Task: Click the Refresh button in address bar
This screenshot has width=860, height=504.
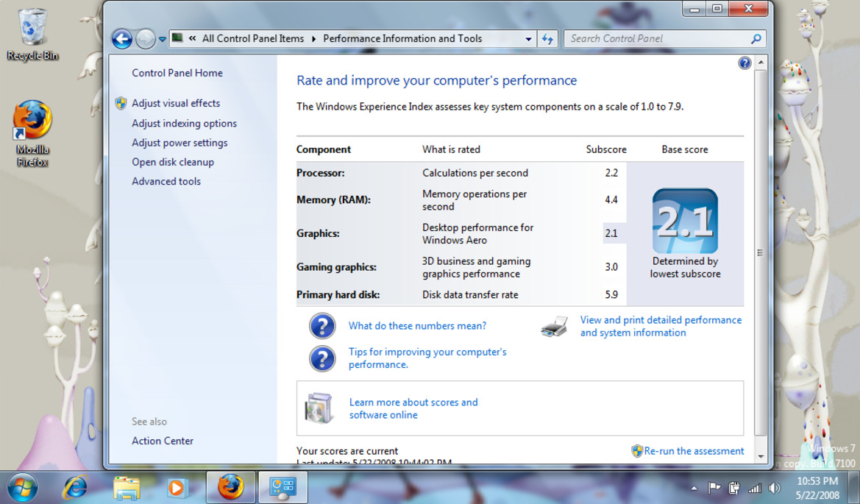Action: [547, 39]
